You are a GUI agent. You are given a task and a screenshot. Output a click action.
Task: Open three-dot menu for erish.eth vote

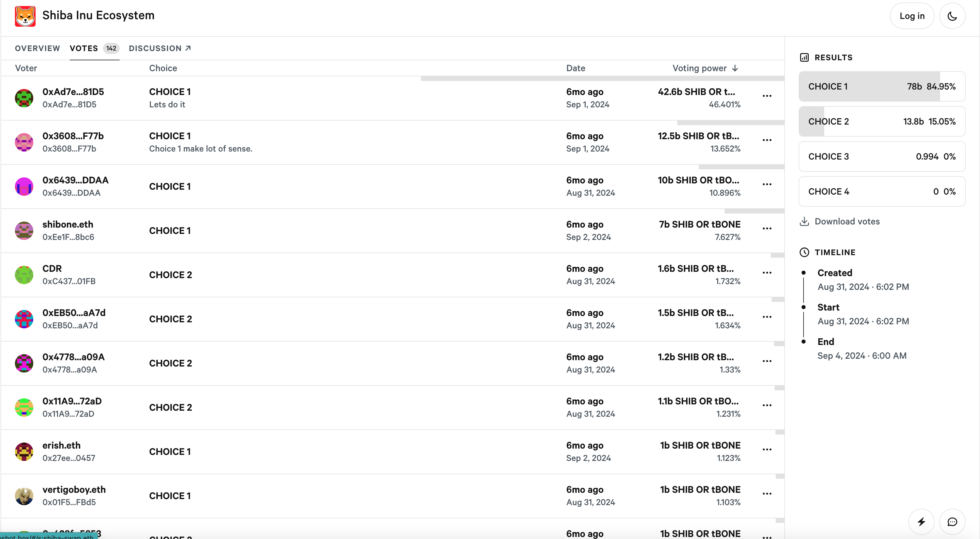coord(767,449)
